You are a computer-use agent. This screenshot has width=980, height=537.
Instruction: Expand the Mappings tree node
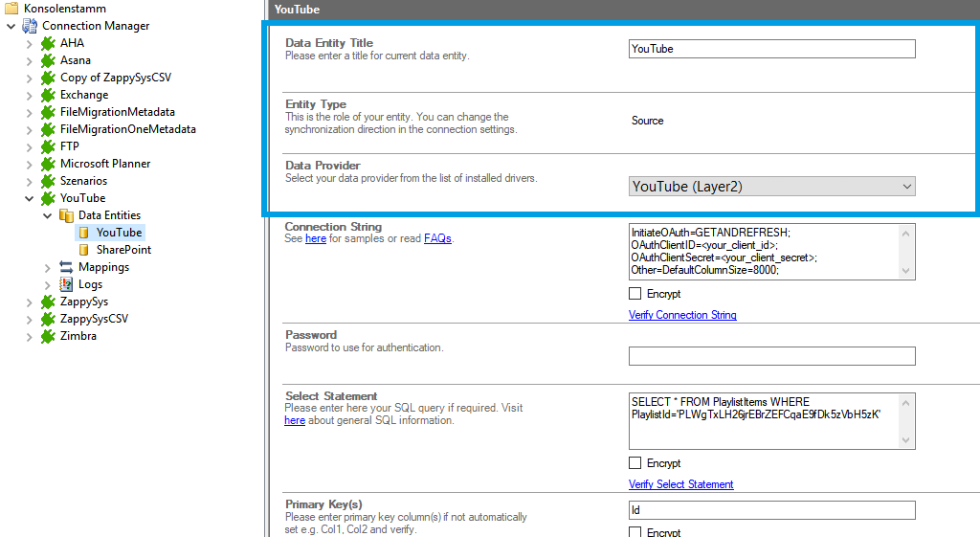[x=48, y=267]
